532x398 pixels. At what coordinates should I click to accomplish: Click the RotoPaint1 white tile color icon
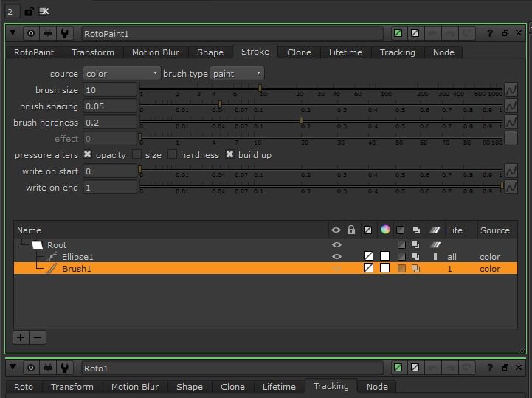tap(415, 33)
